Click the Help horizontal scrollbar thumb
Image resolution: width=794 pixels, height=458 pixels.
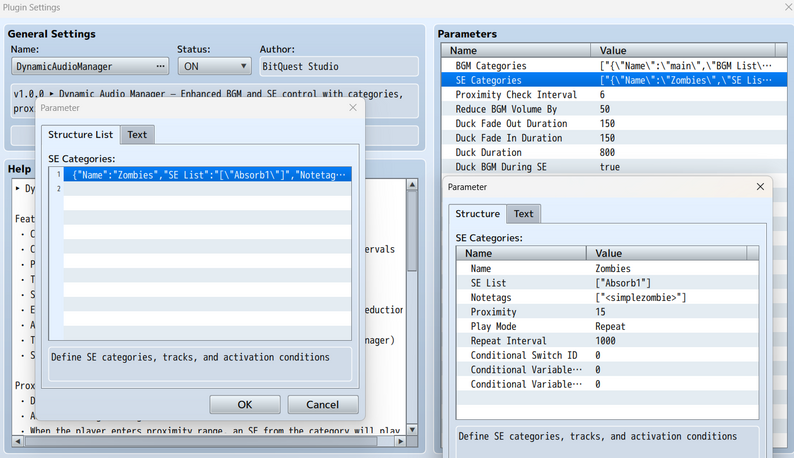201,441
